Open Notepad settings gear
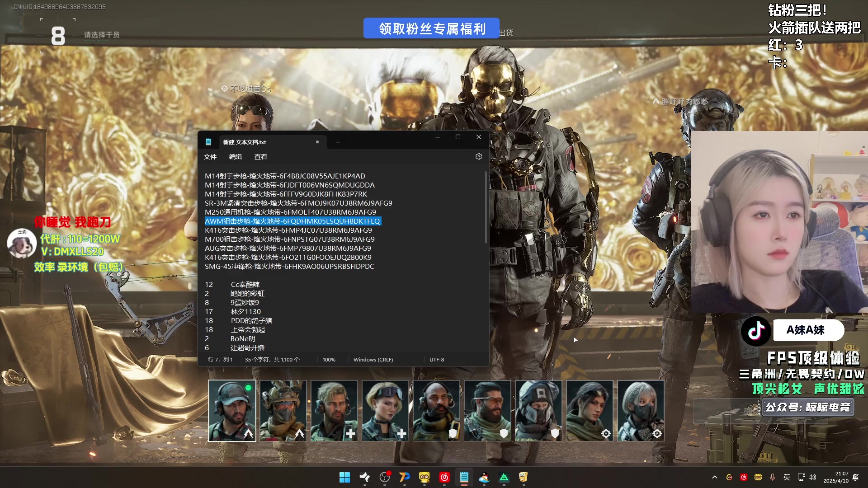This screenshot has height=488, width=868. coord(479,156)
